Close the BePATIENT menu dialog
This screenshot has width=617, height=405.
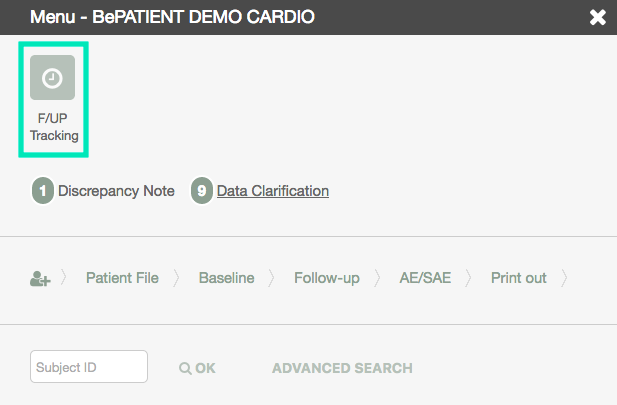[597, 17]
